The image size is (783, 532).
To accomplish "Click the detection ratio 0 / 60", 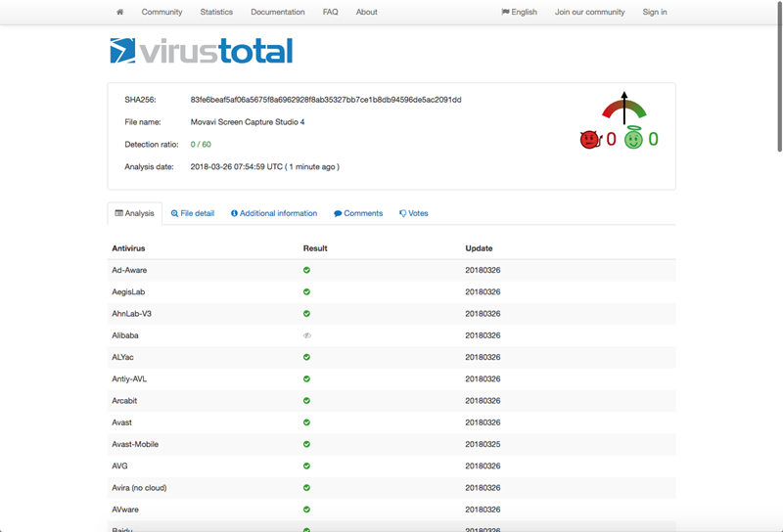I will coord(201,144).
